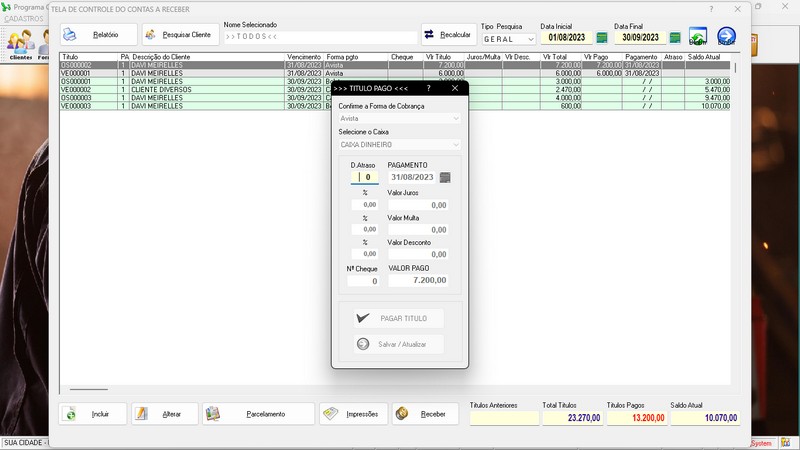This screenshot has width=800, height=450.
Task: Expand the Forma de Cobrança Avista dropdown
Action: click(x=456, y=118)
